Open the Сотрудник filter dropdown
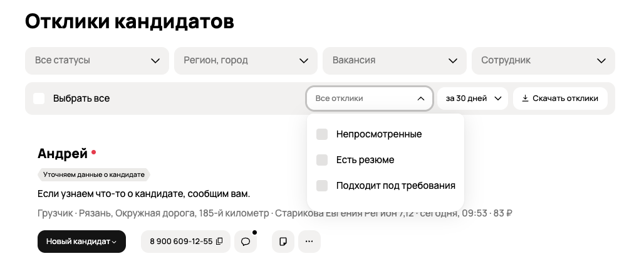Image resolution: width=644 pixels, height=261 pixels. (x=543, y=60)
